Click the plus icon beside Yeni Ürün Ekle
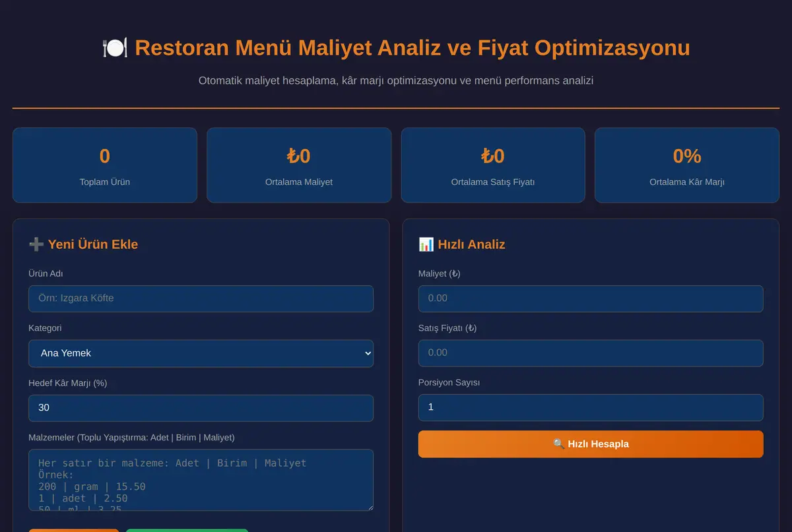 coord(36,244)
